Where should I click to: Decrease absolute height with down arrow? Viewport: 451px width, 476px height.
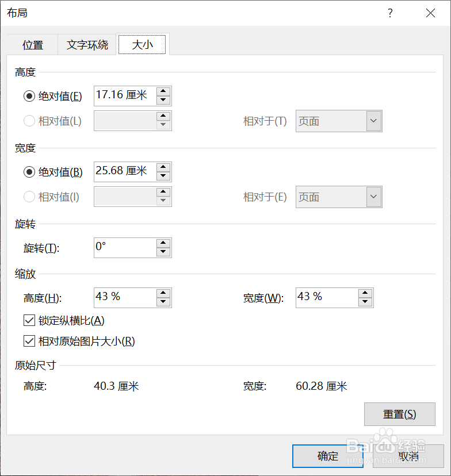click(163, 100)
